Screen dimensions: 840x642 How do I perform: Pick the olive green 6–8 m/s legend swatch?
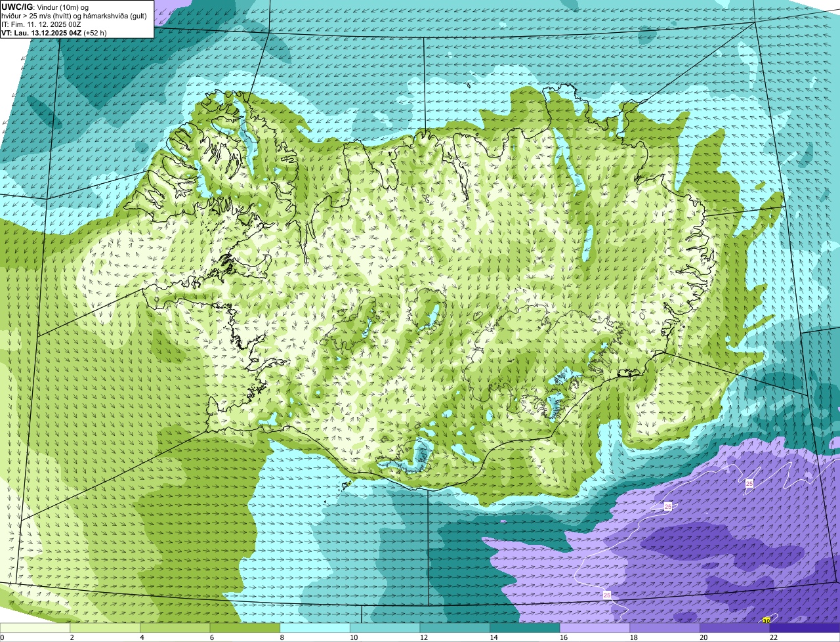[x=245, y=628]
